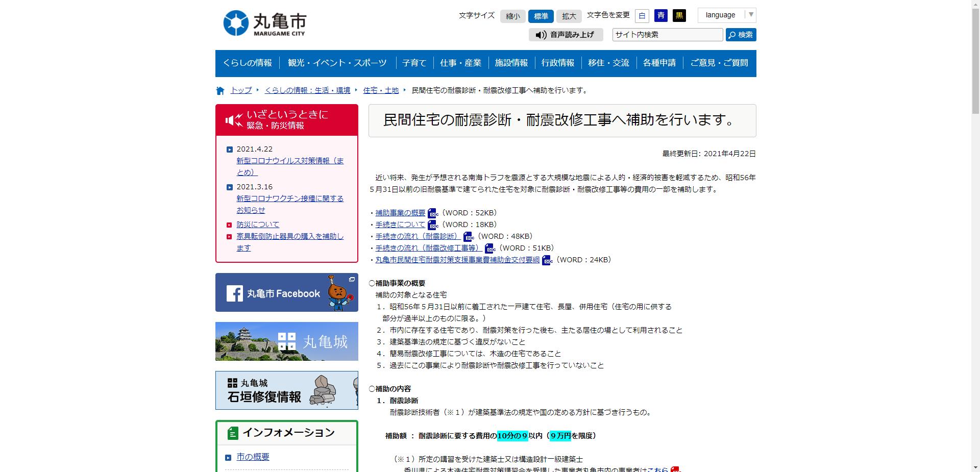Click the DOC icon next to 手続きについて
The height and width of the screenshot is (472, 980).
click(433, 225)
